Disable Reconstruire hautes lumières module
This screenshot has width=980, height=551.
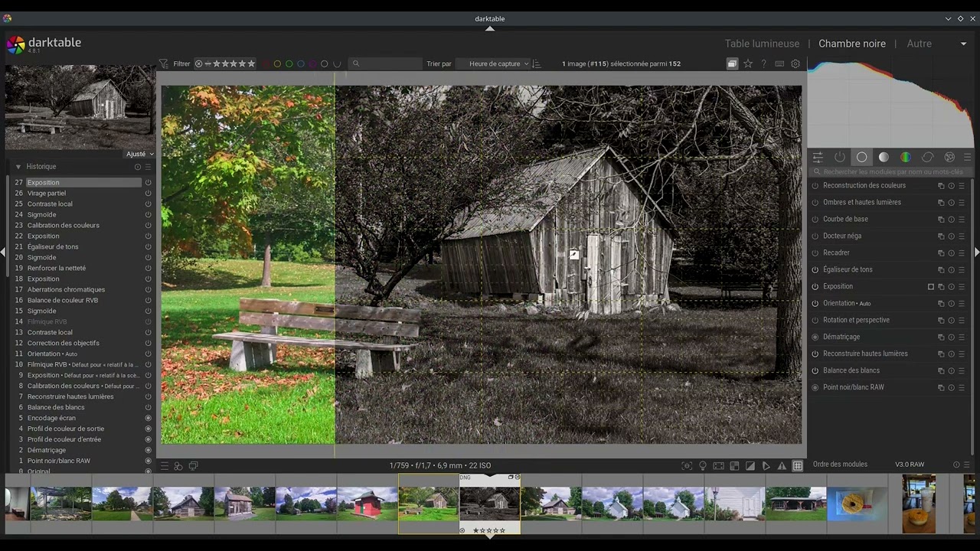point(815,354)
